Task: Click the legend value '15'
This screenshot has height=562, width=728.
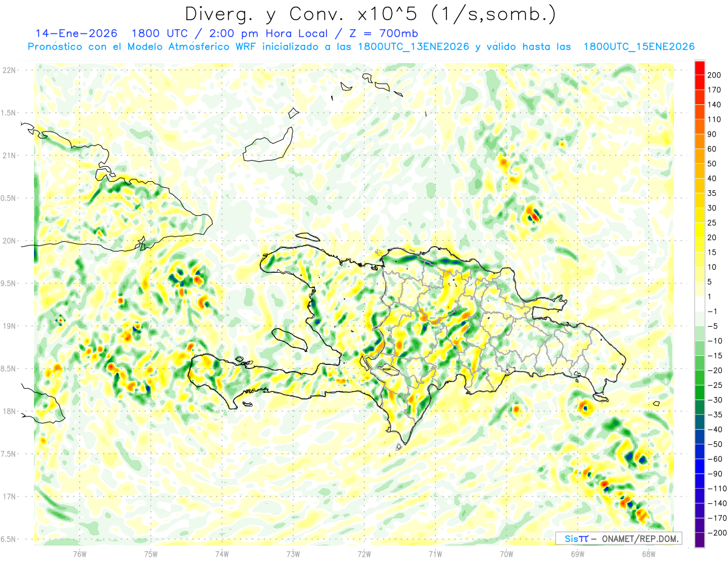Action: tap(713, 252)
